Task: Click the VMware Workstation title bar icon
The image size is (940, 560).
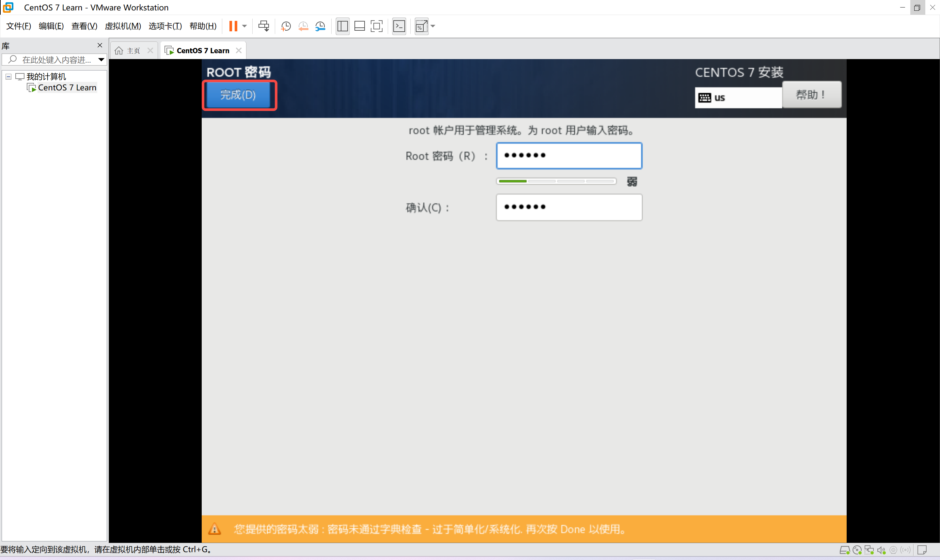Action: click(8, 7)
